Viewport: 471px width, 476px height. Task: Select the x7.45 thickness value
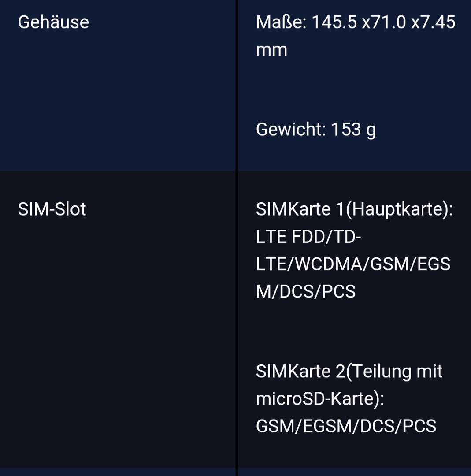pos(433,22)
